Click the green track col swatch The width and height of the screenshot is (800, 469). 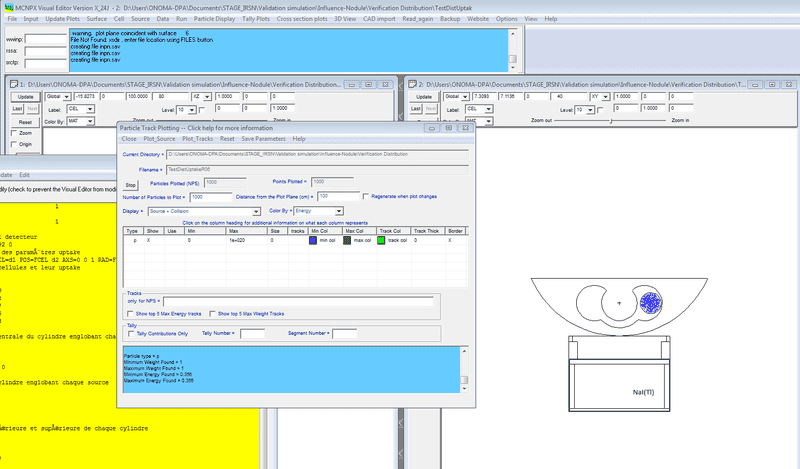[381, 241]
